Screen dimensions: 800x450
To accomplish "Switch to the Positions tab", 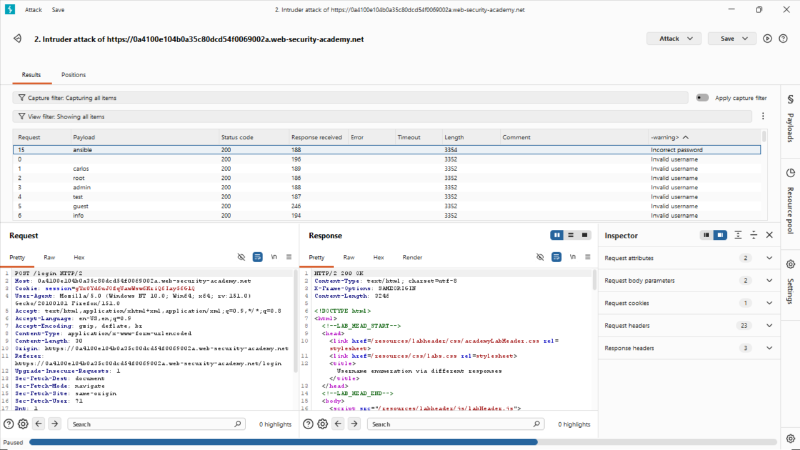I will click(x=73, y=74).
